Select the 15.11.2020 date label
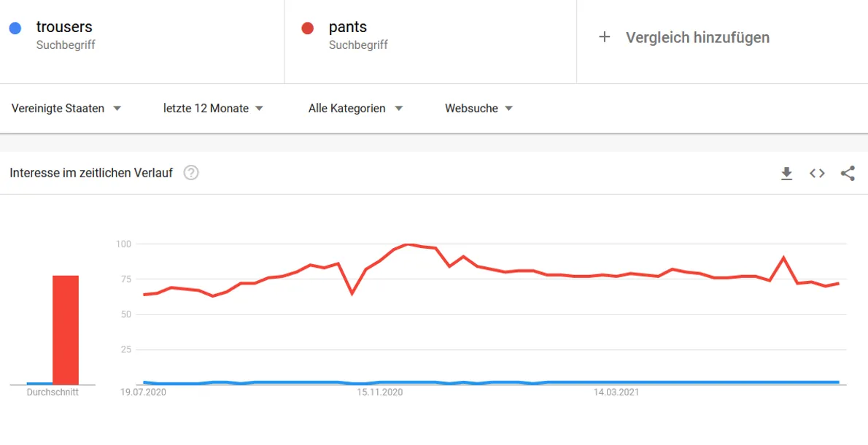This screenshot has width=868, height=445. tap(380, 392)
